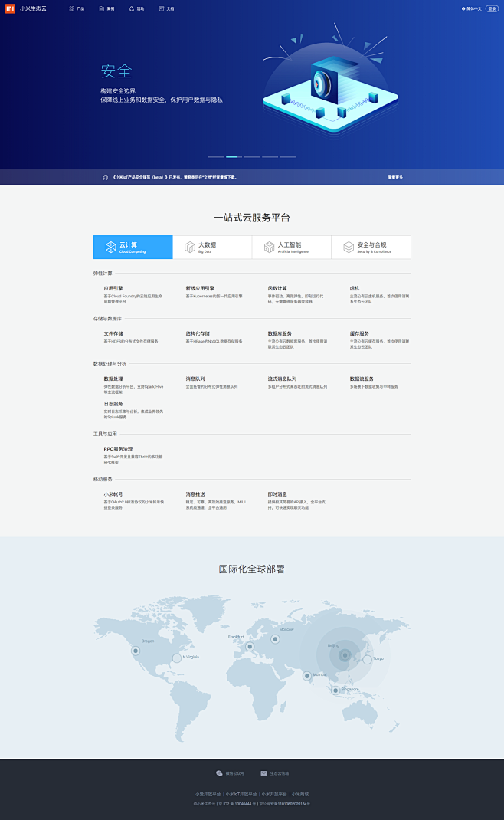This screenshot has height=820, width=504.
Task: Open the 缓存服务 service
Action: [360, 333]
